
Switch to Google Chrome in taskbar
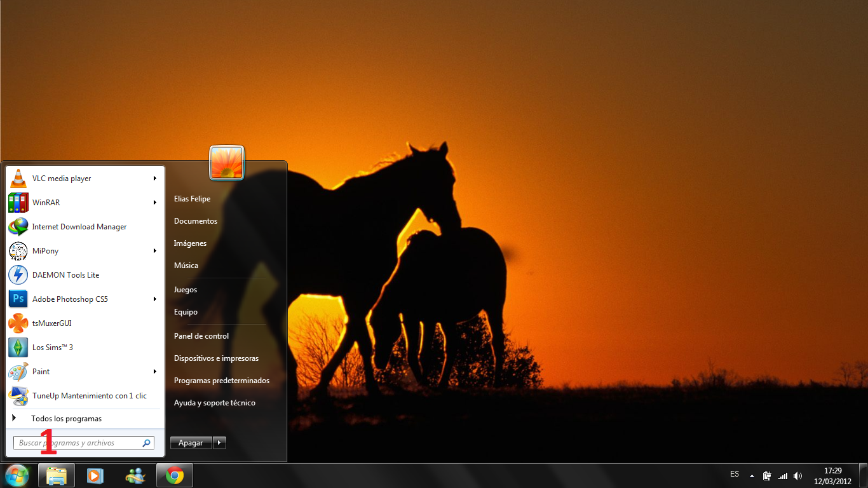175,475
